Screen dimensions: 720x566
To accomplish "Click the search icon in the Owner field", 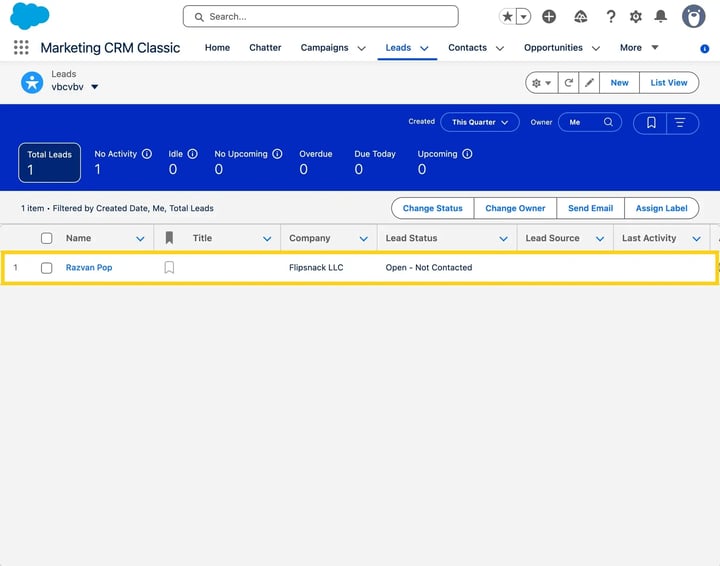I will [608, 122].
